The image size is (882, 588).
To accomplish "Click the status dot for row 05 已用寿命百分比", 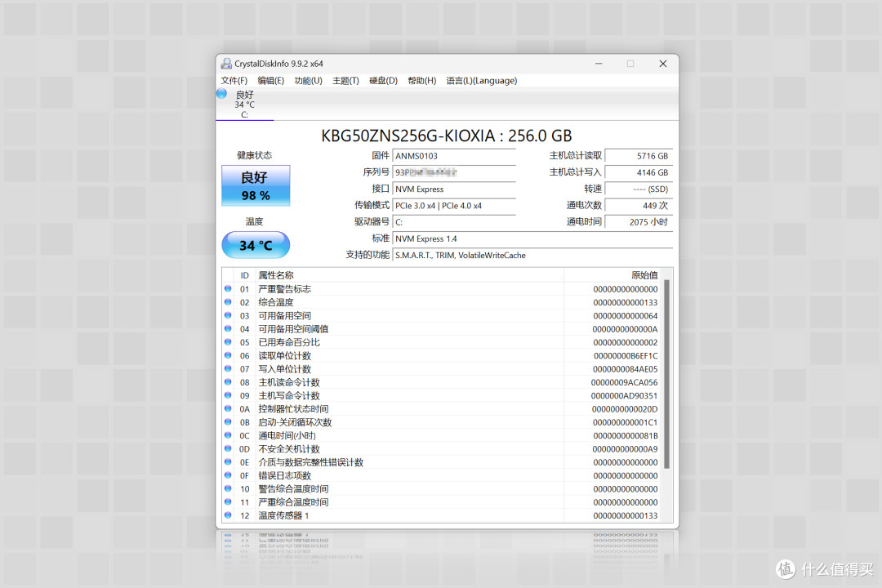I will (228, 341).
